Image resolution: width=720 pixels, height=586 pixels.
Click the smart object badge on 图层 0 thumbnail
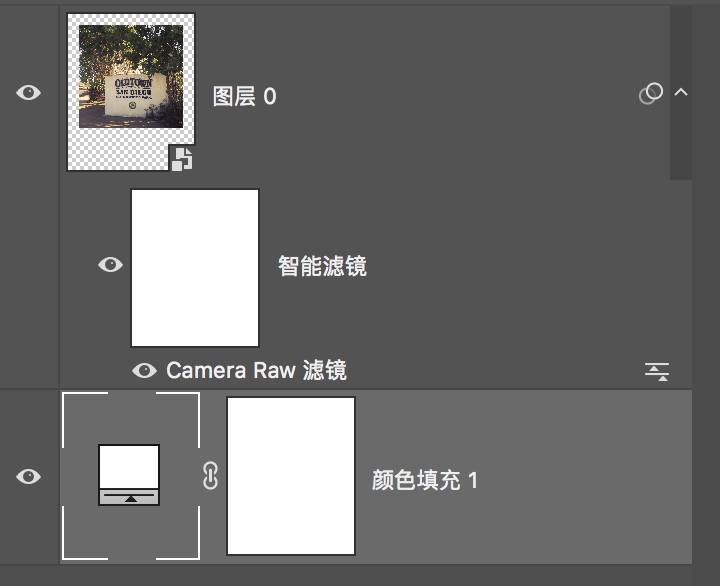[182, 159]
